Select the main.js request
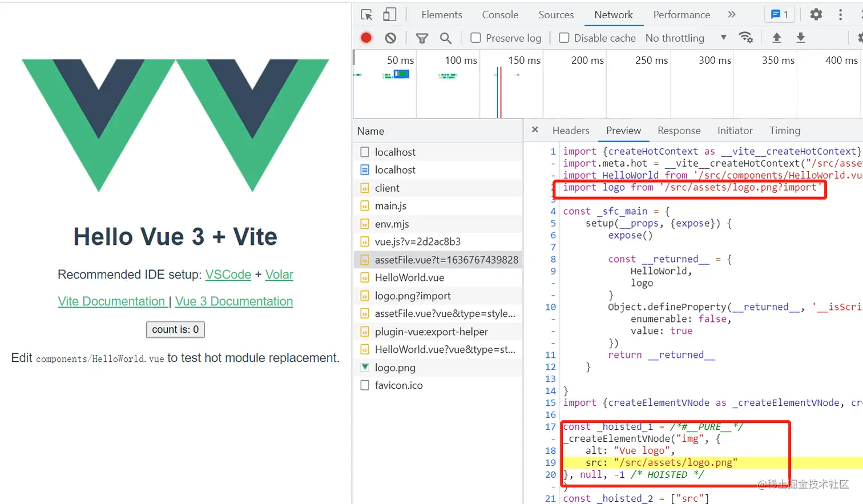The image size is (863, 504). click(437, 206)
